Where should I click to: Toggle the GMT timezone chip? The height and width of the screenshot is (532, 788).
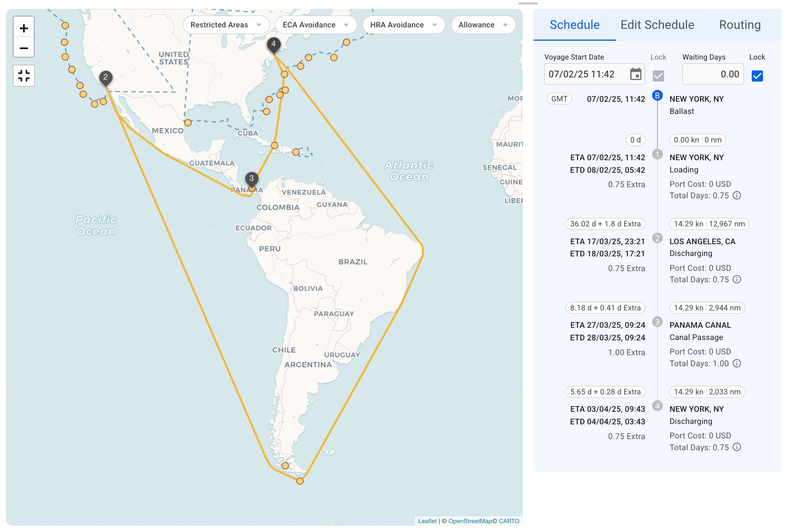559,99
